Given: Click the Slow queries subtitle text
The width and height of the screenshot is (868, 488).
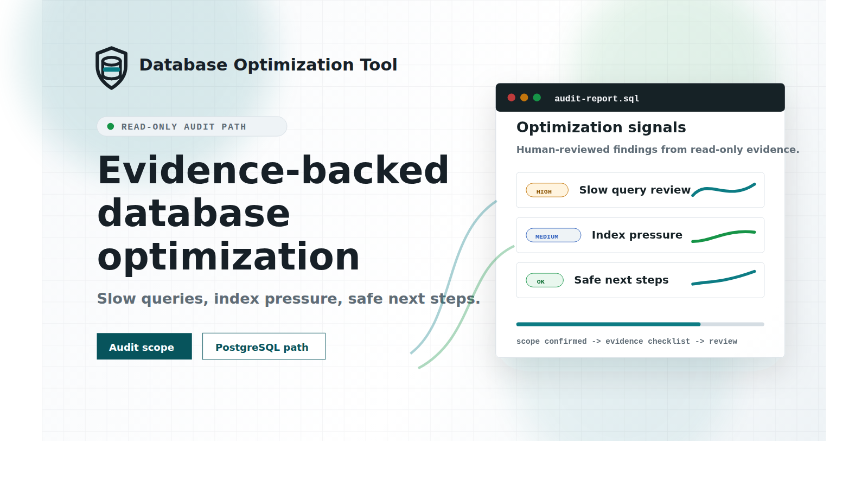Looking at the screenshot, I should [289, 299].
